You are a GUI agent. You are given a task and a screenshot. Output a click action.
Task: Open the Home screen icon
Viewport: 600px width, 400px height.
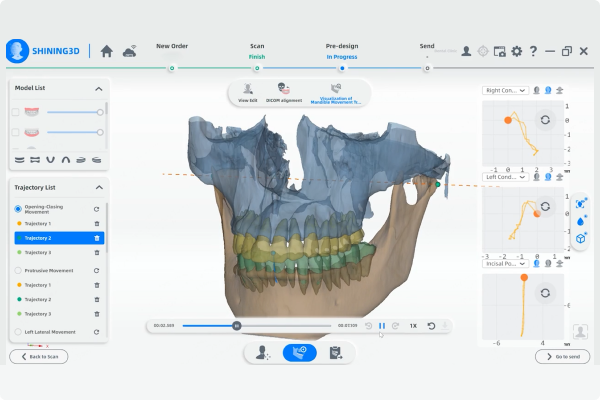pyautogui.click(x=106, y=51)
